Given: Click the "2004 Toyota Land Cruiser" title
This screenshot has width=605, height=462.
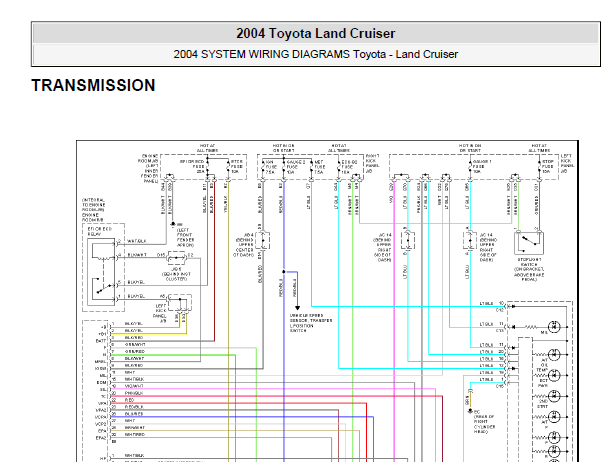Looking at the screenshot, I should pyautogui.click(x=316, y=33).
